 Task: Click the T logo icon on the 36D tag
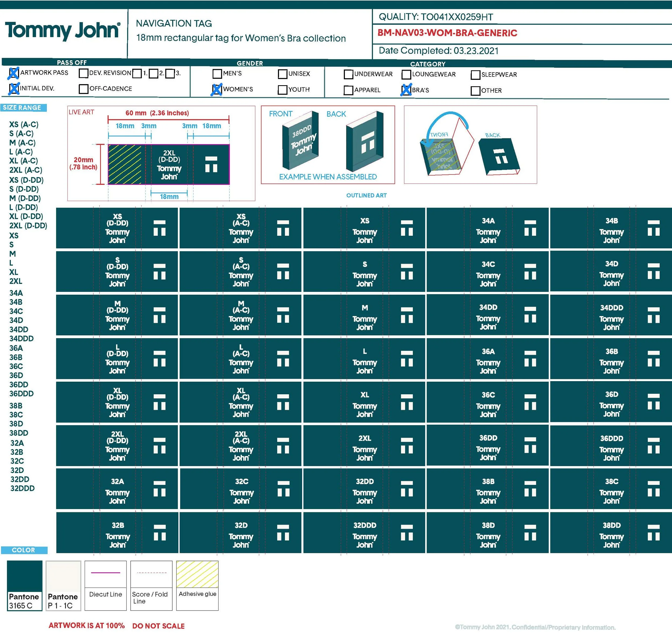point(653,401)
